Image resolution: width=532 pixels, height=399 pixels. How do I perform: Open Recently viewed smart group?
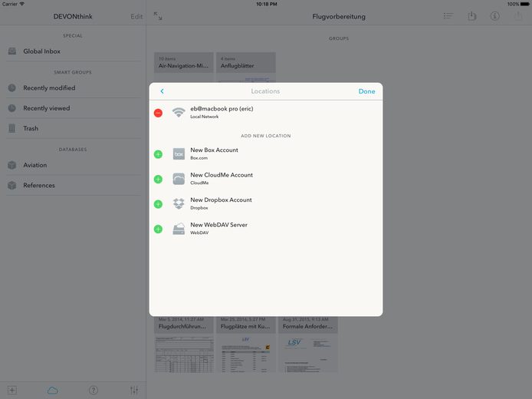click(x=73, y=108)
